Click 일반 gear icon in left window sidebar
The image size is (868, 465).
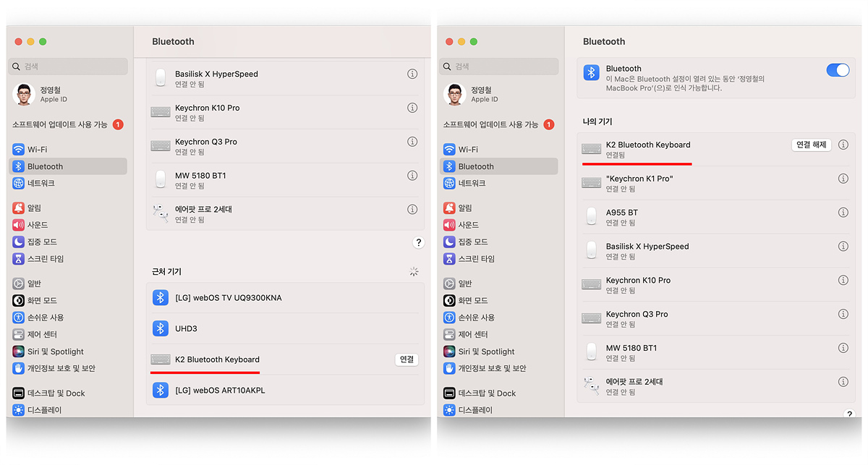[19, 283]
